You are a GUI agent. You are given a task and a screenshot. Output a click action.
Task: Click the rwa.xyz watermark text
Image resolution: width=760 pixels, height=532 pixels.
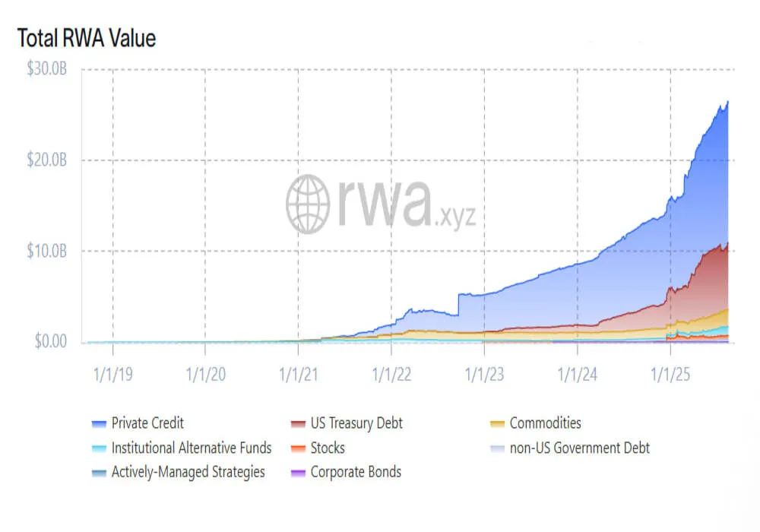(407, 204)
